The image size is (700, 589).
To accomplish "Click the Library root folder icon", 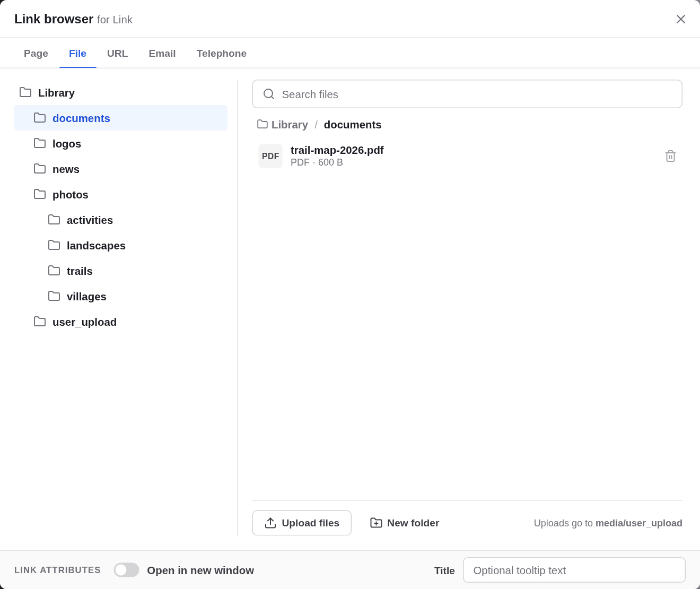I will (25, 92).
